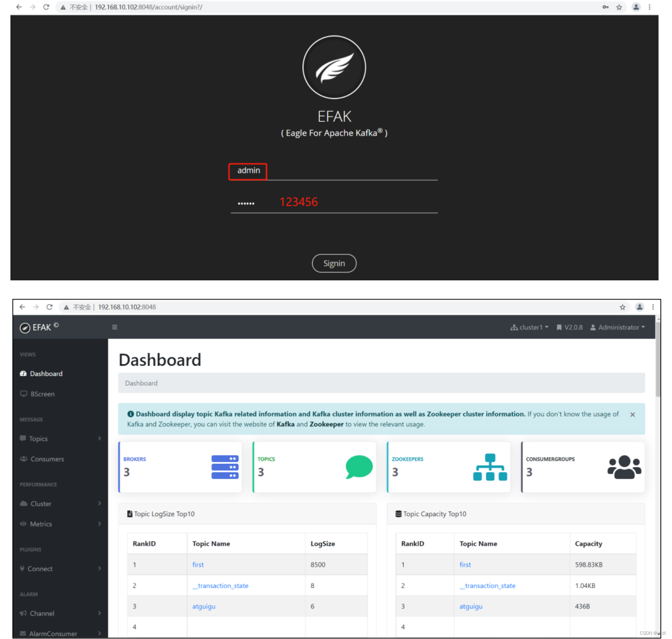Click the password field with dots
The width and height of the screenshot is (672, 639).
pos(334,203)
